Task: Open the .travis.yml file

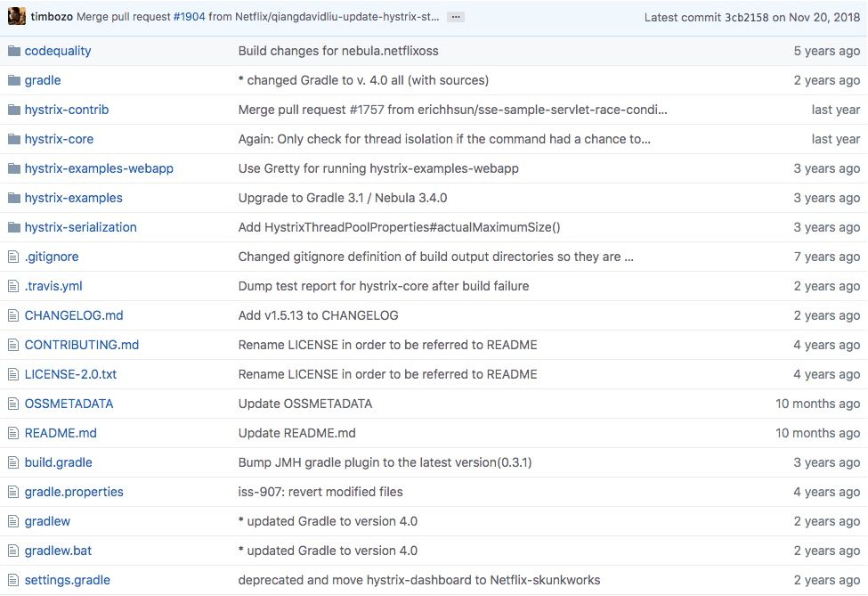Action: [53, 286]
